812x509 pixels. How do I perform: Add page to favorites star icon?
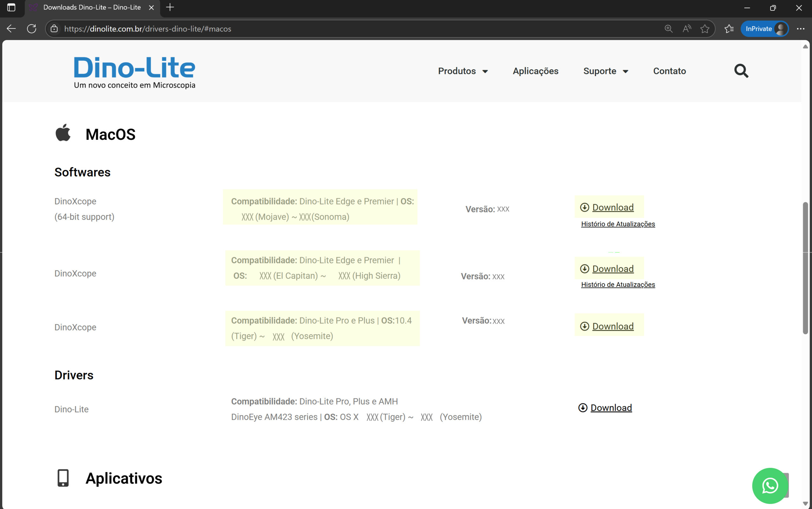[x=704, y=29]
